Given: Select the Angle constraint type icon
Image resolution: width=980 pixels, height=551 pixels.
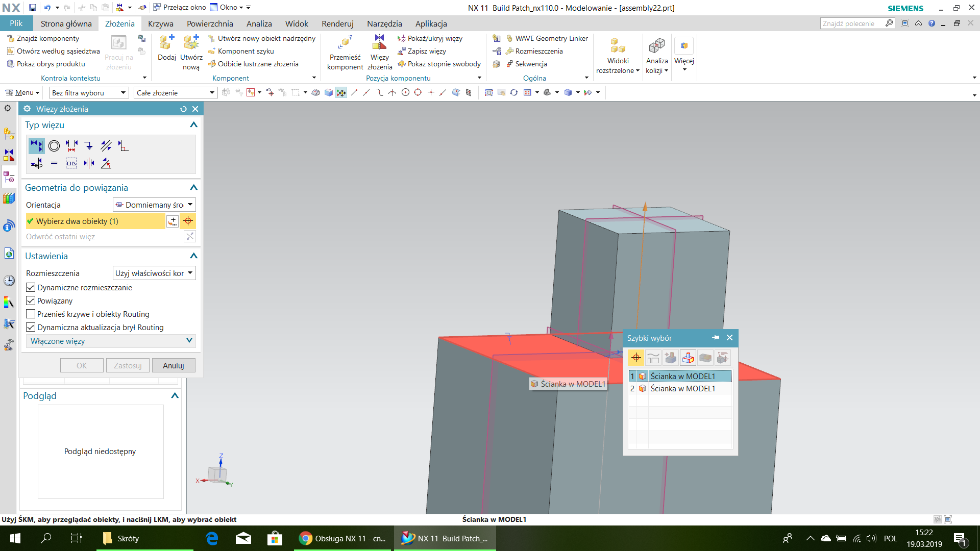Looking at the screenshot, I should click(x=106, y=163).
